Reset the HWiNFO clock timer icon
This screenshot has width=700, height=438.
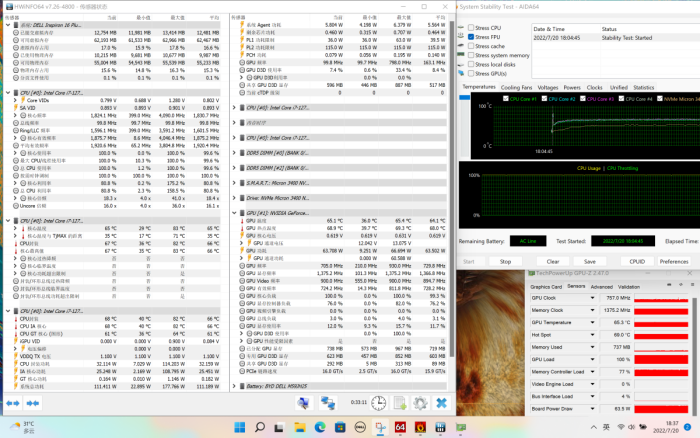tap(378, 403)
